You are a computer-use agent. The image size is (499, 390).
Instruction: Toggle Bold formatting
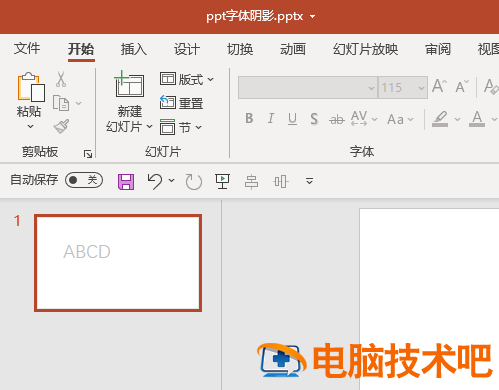(249, 119)
